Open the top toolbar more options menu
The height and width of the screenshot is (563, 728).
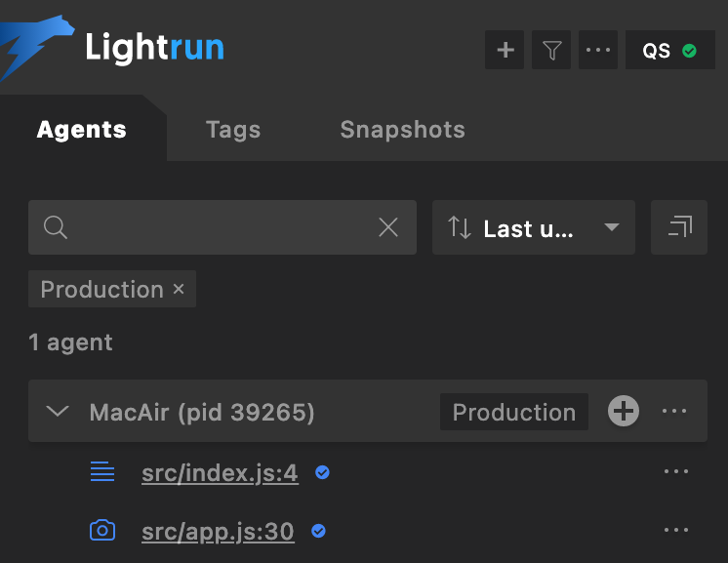[x=598, y=50]
